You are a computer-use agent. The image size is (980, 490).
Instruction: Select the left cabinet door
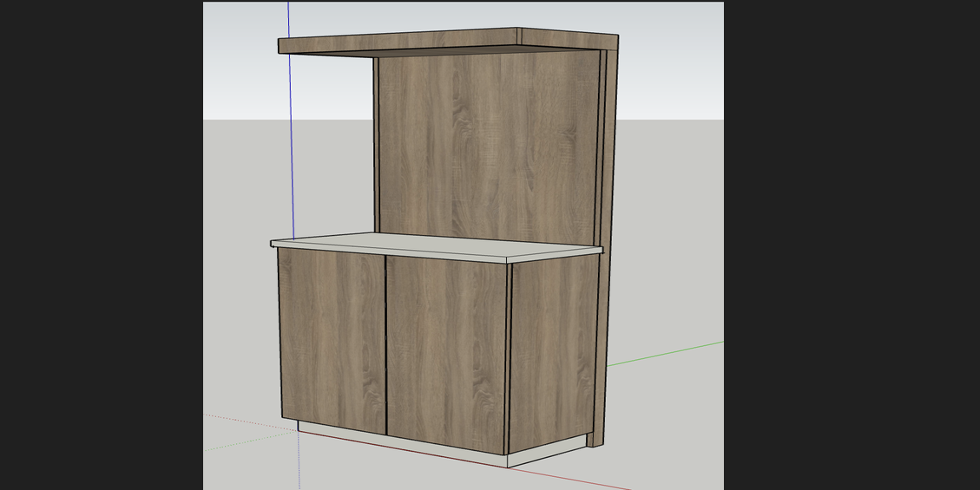point(331,338)
